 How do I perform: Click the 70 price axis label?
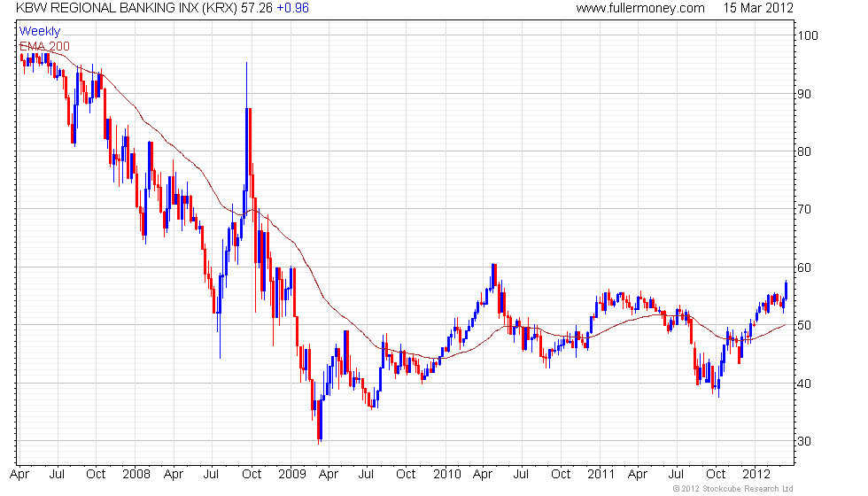tap(804, 209)
